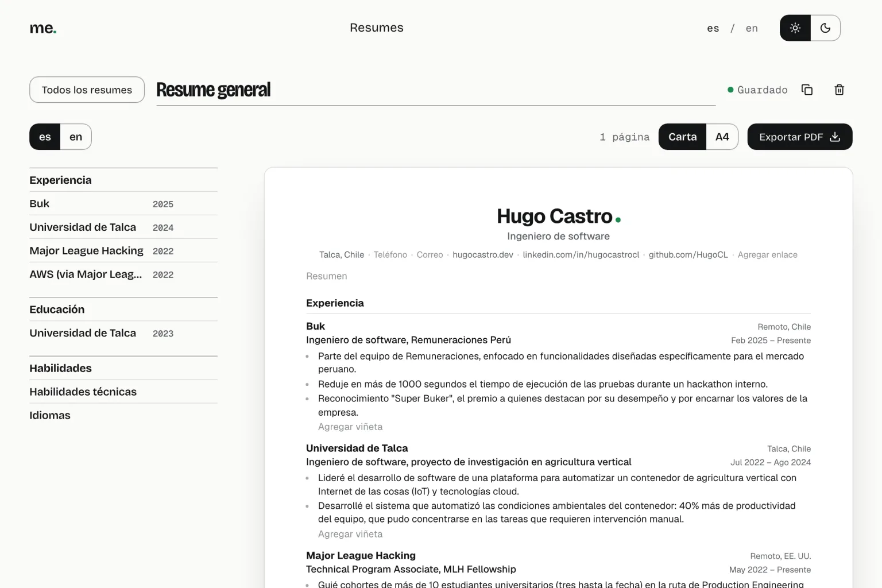
Task: Click Agregar viñeta under Universidad de Talca
Action: tap(350, 534)
